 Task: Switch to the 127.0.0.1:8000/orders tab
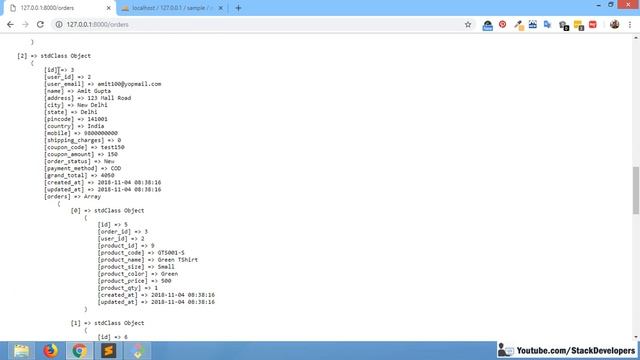[60, 8]
